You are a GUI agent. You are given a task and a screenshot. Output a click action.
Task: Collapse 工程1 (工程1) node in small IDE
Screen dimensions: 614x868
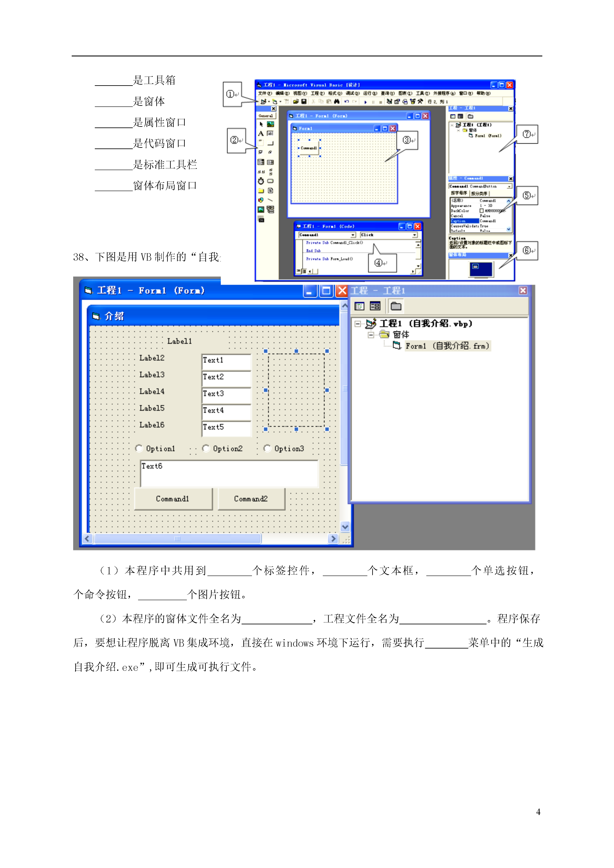pyautogui.click(x=452, y=125)
